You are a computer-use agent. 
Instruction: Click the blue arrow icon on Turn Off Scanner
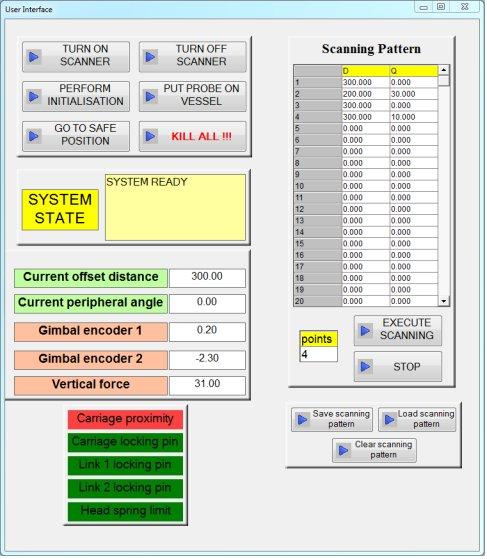pyautogui.click(x=150, y=57)
